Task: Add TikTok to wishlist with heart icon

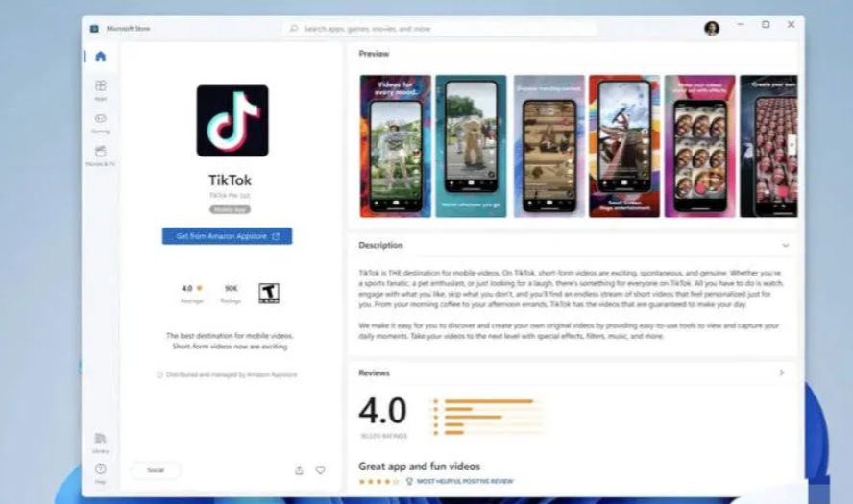Action: point(321,470)
